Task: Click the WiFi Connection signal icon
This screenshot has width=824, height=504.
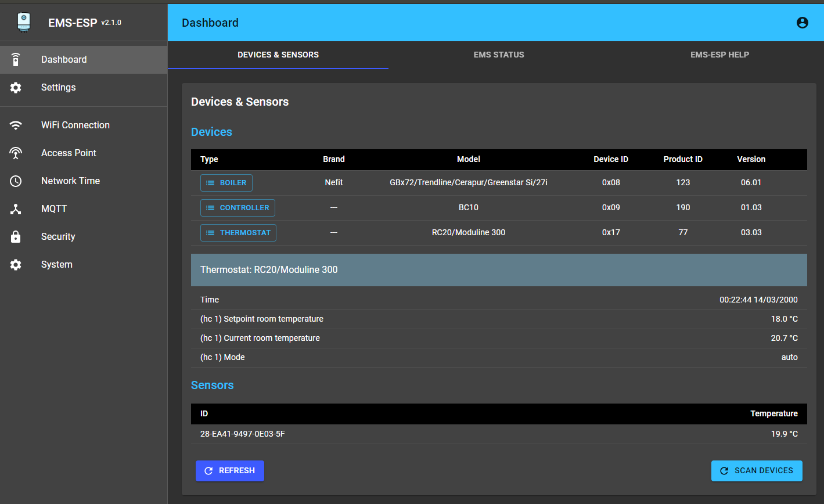Action: [16, 125]
